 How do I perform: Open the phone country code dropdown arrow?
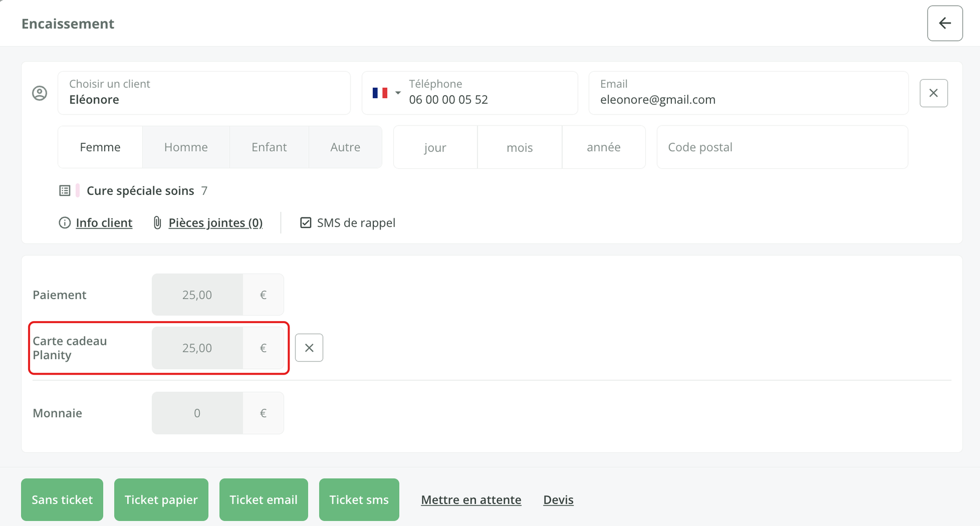coord(398,93)
